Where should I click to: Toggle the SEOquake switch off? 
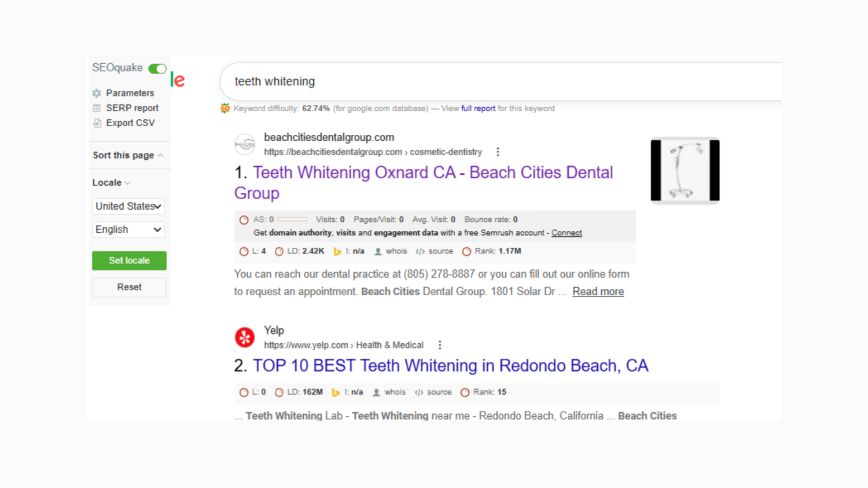tap(157, 69)
